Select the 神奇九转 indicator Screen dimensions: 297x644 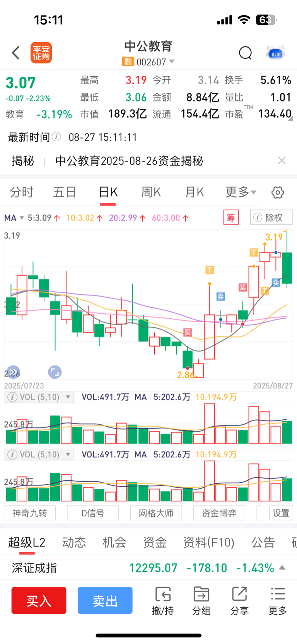pos(30,513)
